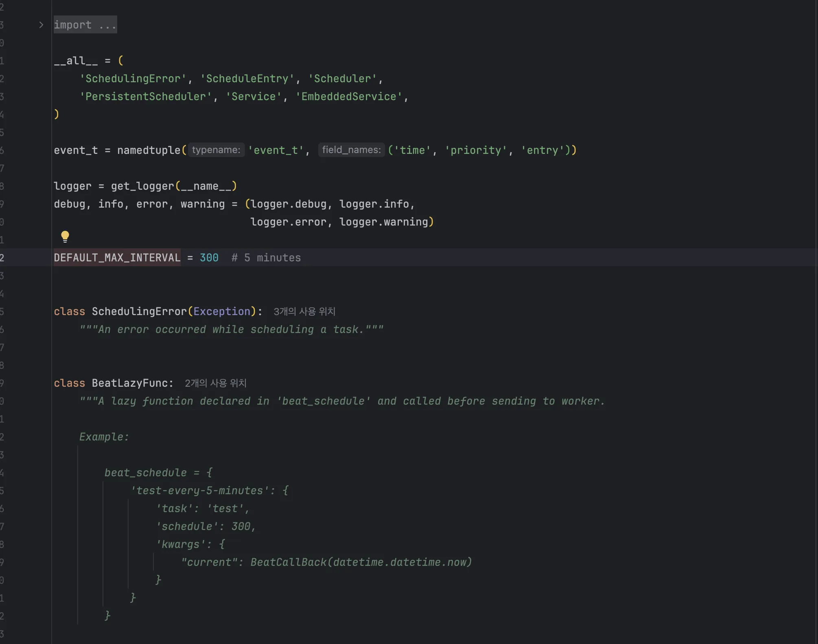Click the fold arrow next to the import line
The image size is (818, 644).
40,24
